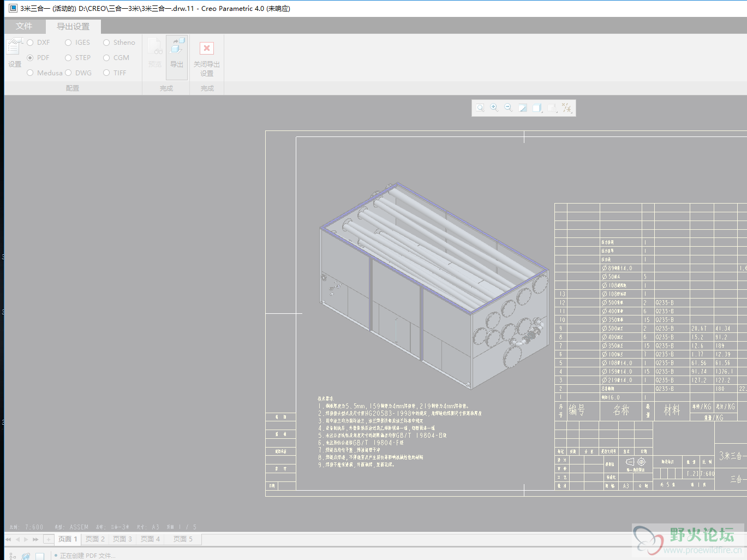Click the full screen square icon in status bar
Viewport: 747px width, 560px height.
pos(40,556)
